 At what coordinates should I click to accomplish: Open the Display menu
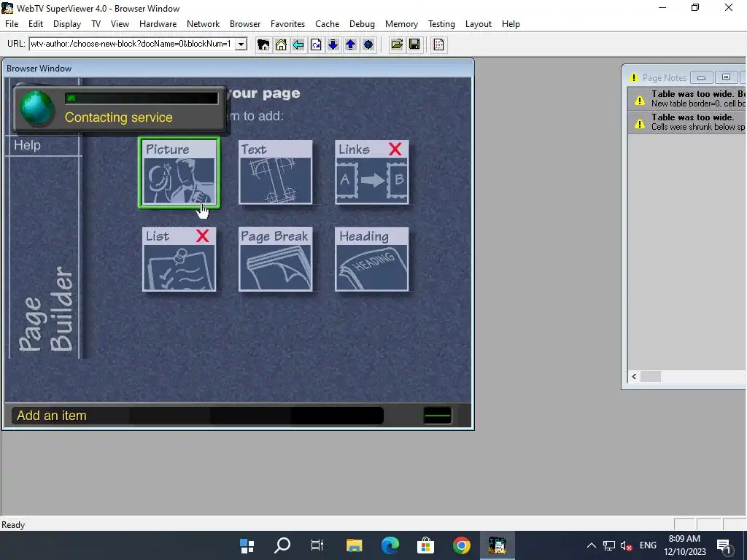pos(66,24)
